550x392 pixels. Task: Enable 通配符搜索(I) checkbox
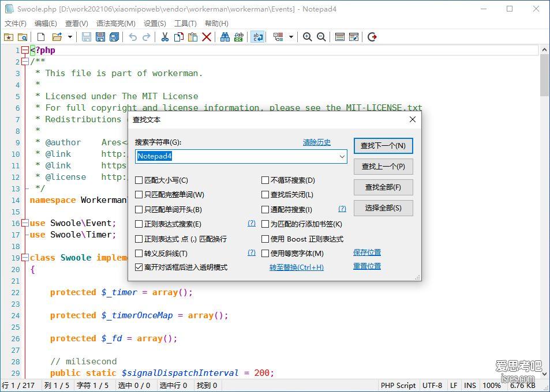pos(265,209)
